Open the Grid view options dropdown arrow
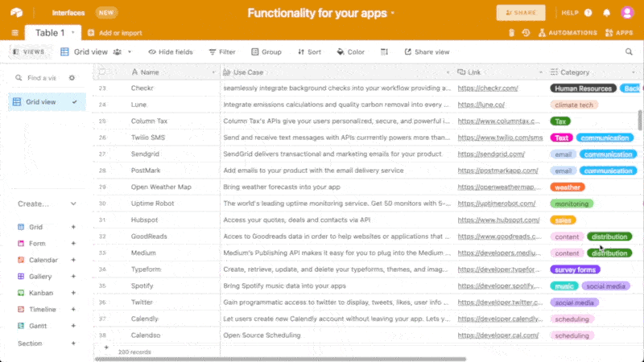The width and height of the screenshot is (644, 362). (x=130, y=52)
